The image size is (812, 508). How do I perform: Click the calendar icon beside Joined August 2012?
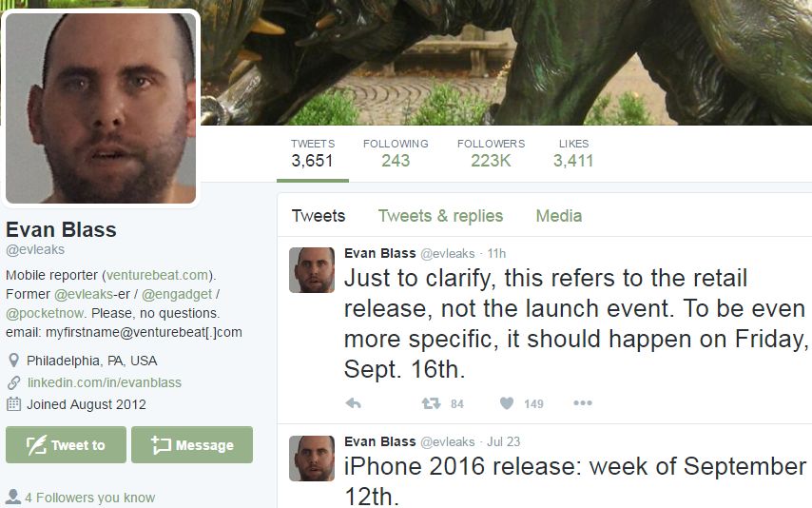tap(14, 404)
